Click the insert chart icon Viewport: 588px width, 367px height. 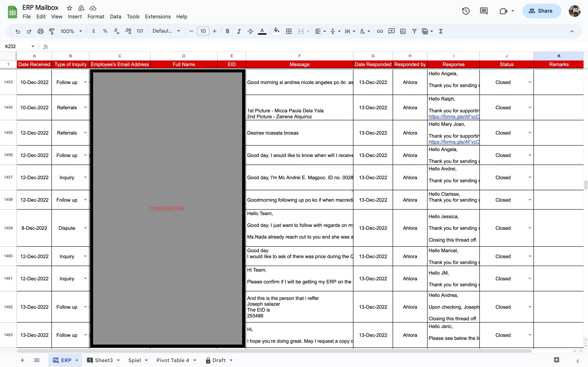click(403, 31)
